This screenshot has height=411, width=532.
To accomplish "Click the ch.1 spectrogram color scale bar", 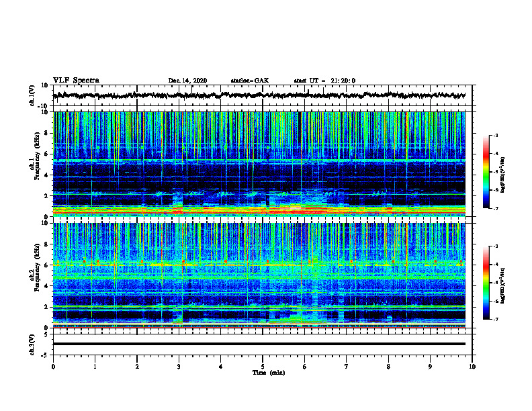I will (x=486, y=172).
